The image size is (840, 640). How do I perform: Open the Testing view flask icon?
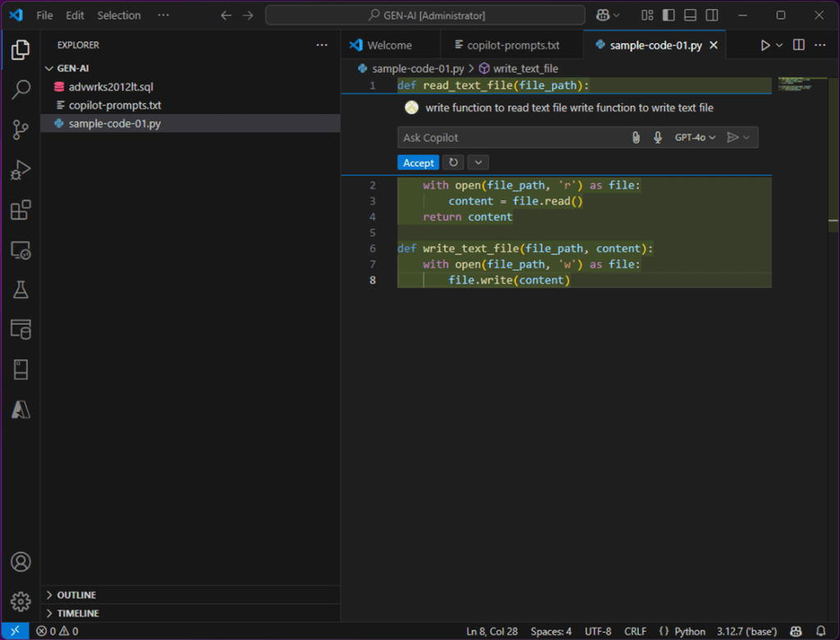pyautogui.click(x=21, y=290)
